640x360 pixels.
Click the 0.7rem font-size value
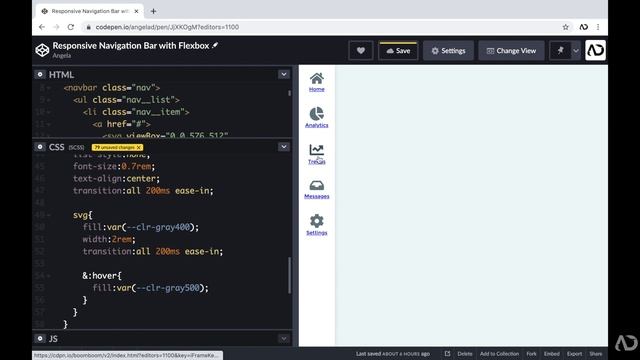136,167
